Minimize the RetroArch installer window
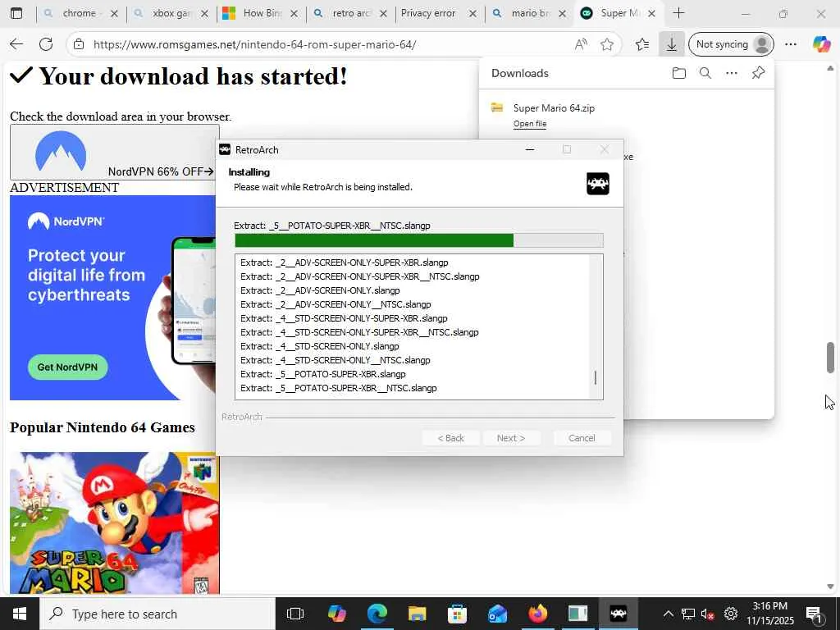Viewport: 840px width, 630px height. pos(530,150)
